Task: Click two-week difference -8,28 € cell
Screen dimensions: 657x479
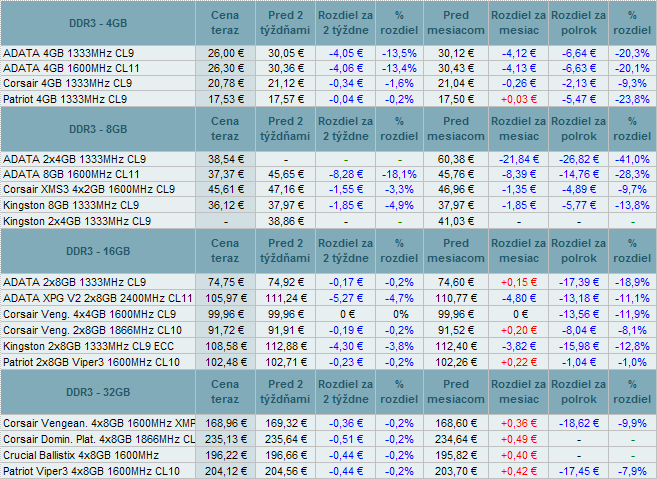Action: coord(346,174)
